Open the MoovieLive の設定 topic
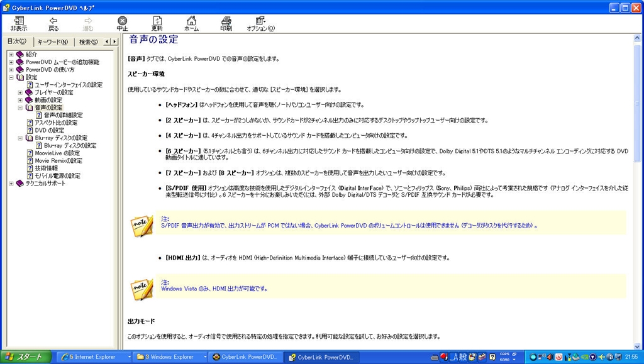 [x=57, y=153]
